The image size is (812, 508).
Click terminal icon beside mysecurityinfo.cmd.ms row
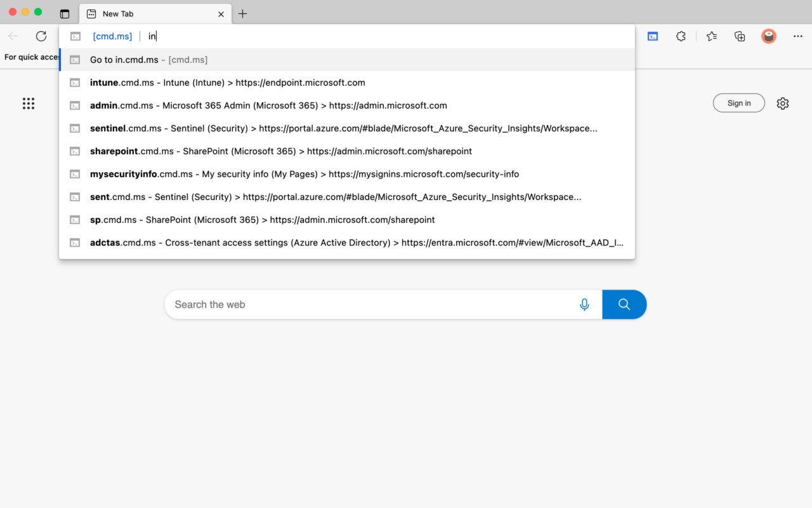pos(75,174)
